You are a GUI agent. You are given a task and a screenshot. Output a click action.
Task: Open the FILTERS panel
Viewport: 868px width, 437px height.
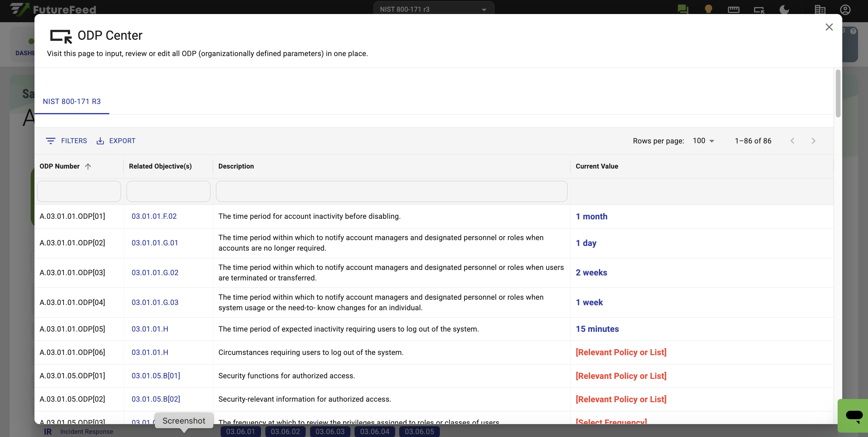coord(66,141)
